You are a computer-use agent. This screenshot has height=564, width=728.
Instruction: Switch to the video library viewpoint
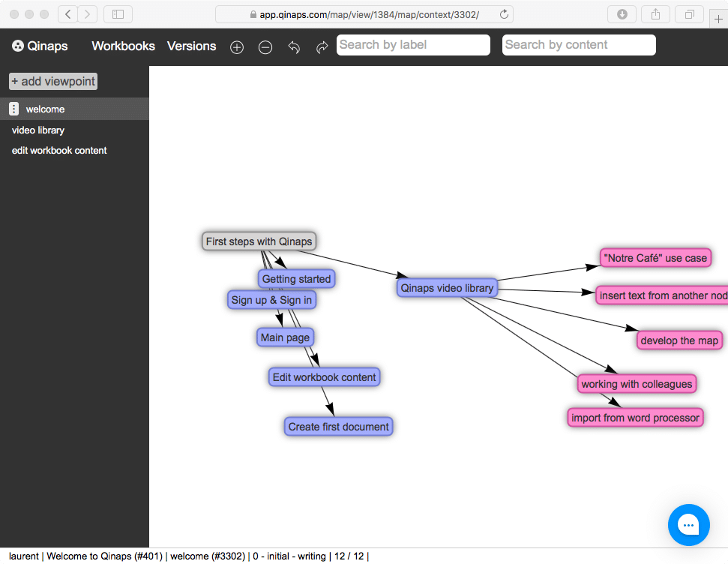(x=38, y=130)
